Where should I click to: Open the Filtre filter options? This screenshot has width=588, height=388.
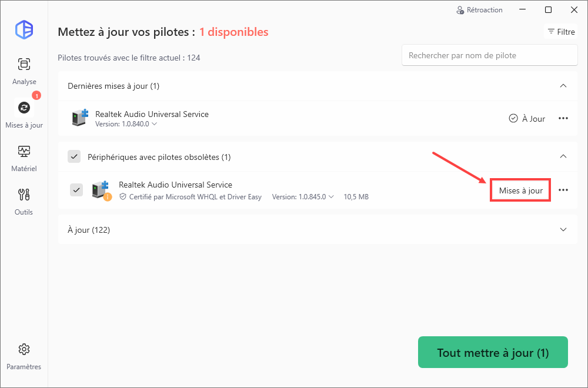point(561,32)
